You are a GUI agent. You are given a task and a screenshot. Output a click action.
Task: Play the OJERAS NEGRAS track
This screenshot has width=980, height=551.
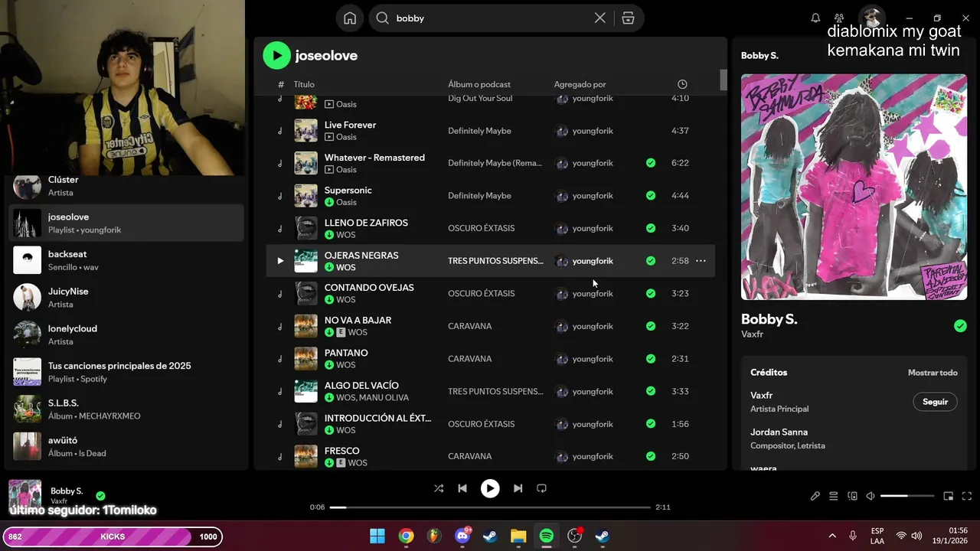point(280,261)
